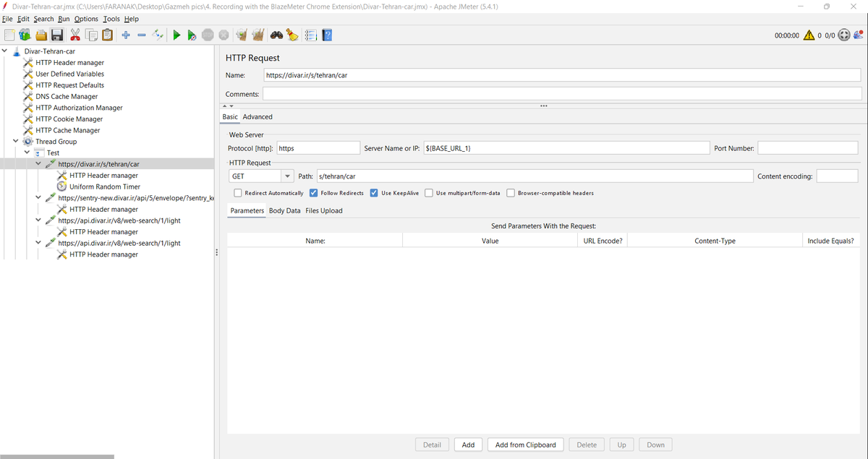The width and height of the screenshot is (868, 459).
Task: Click the gray Stop toolbar icon
Action: point(208,35)
